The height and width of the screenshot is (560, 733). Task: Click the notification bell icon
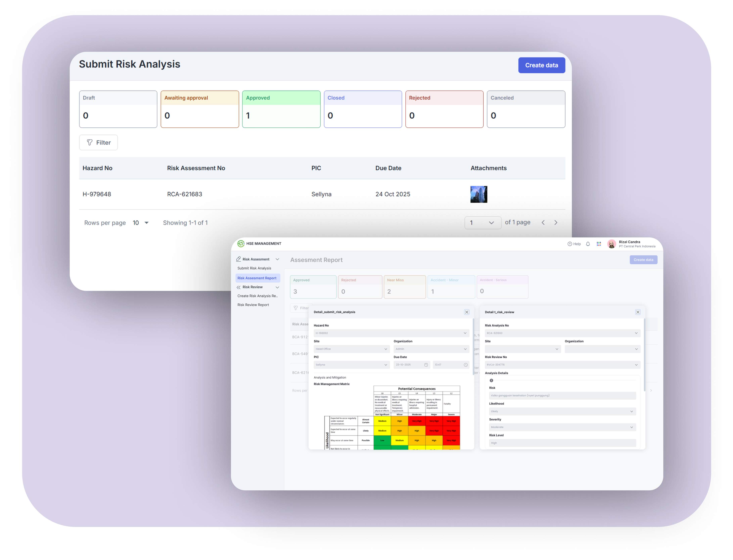tap(588, 244)
